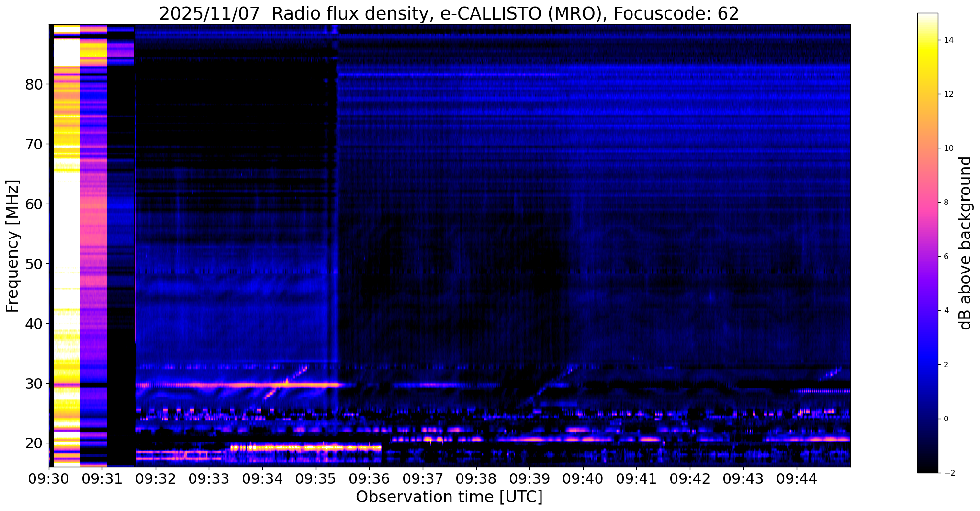Image resolution: width=980 pixels, height=511 pixels.
Task: Click the 09:32 time tick label
Action: pos(156,478)
